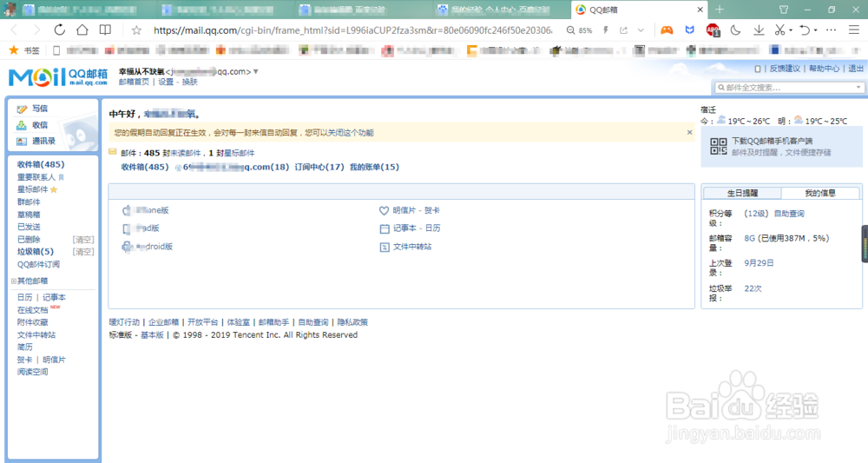
Task: Click 清空 next to 垃圾箱
Action: [83, 252]
